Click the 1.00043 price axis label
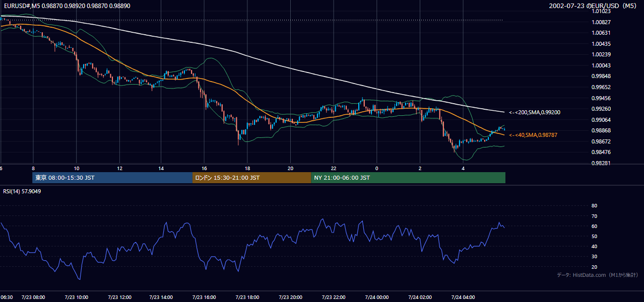 601,65
